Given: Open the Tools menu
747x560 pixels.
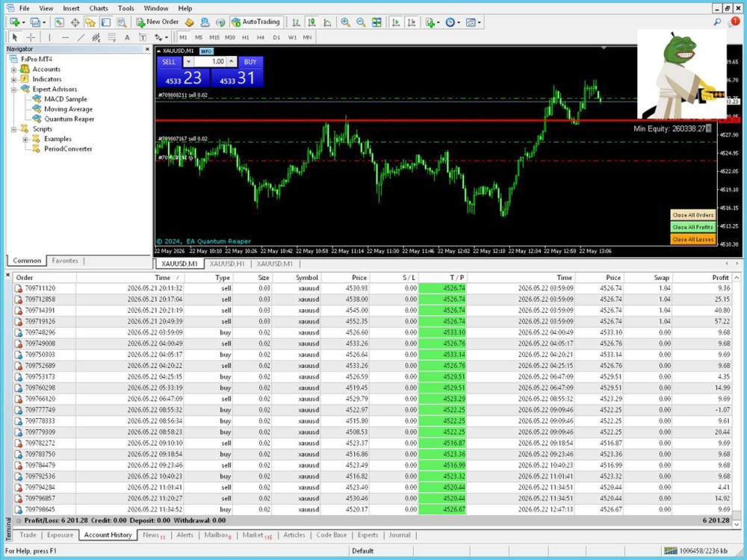Looking at the screenshot, I should click(x=125, y=8).
